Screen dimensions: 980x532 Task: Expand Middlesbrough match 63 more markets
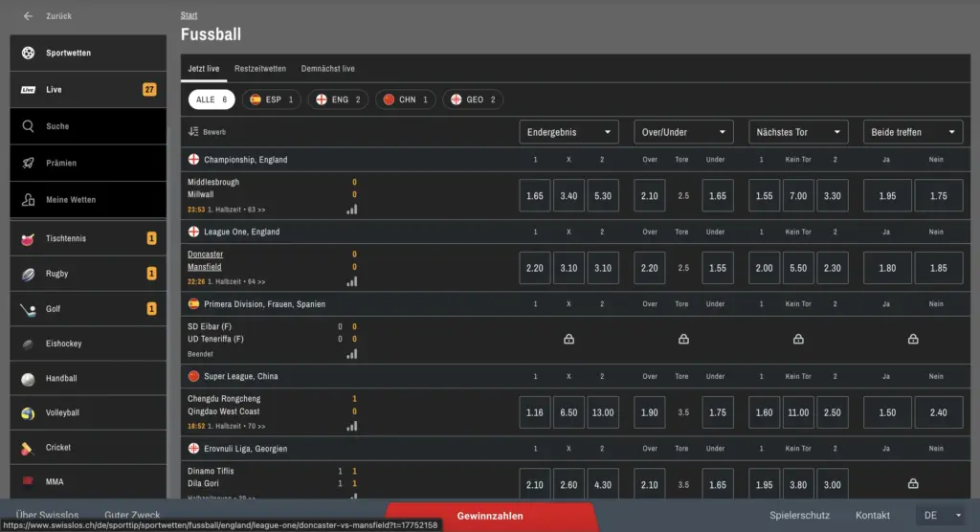pos(257,211)
